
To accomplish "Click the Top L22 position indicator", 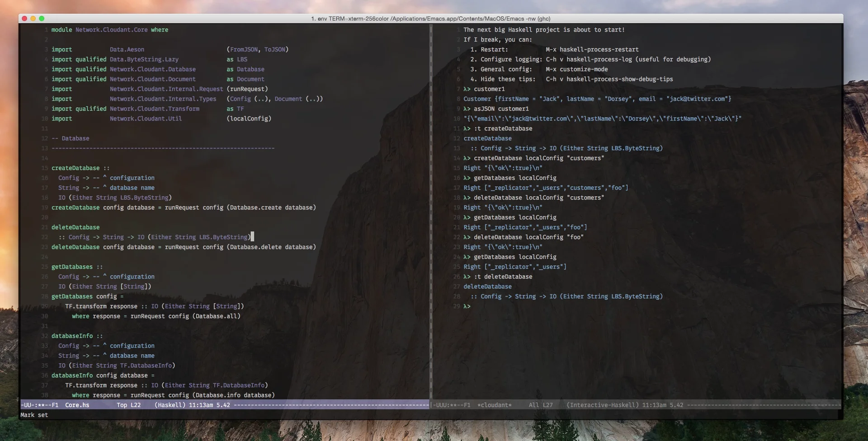I will [129, 405].
